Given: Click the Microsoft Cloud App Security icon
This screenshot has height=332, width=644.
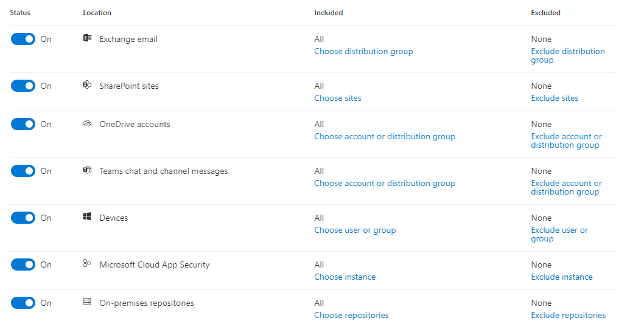Looking at the screenshot, I should [87, 264].
